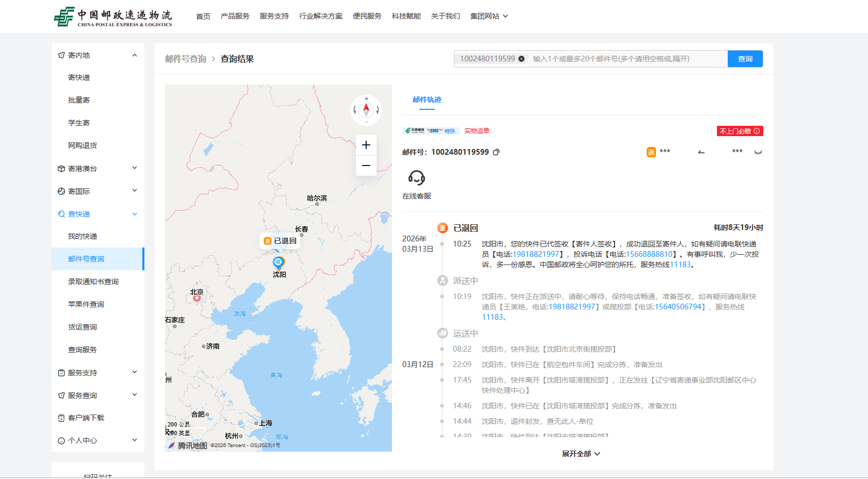This screenshot has width=868, height=479.
Task: Click the map compass north arrow
Action: pyautogui.click(x=366, y=109)
